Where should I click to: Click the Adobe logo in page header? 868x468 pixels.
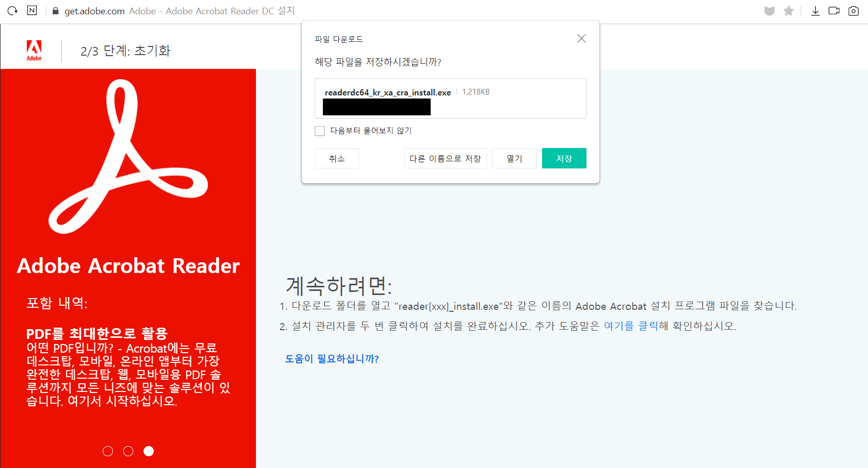click(34, 51)
